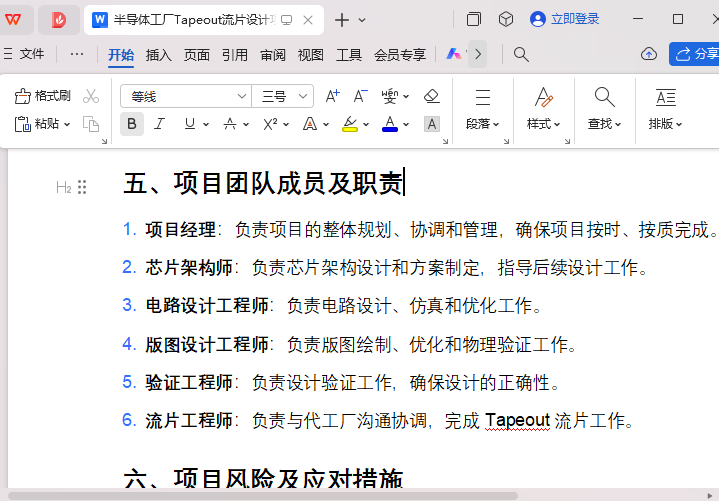Viewport: 719px width, 501px height.
Task: Click the cloud upload sync icon
Action: coord(648,54)
